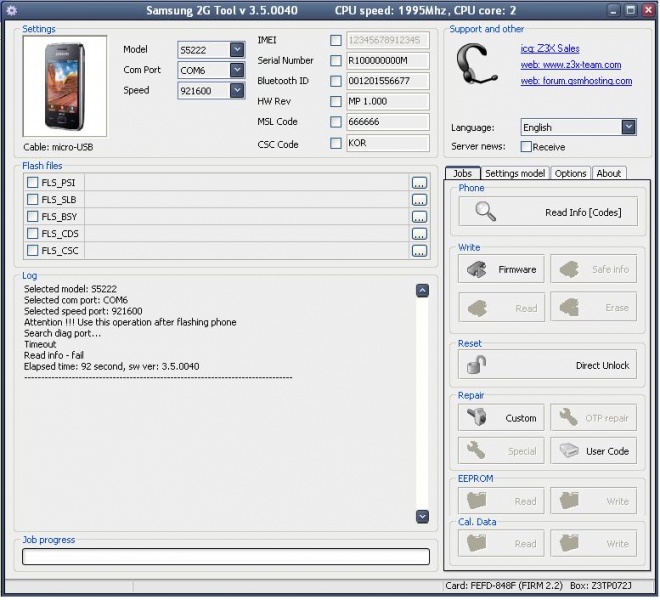Tick the FLS_CSC checkbox

[32, 251]
